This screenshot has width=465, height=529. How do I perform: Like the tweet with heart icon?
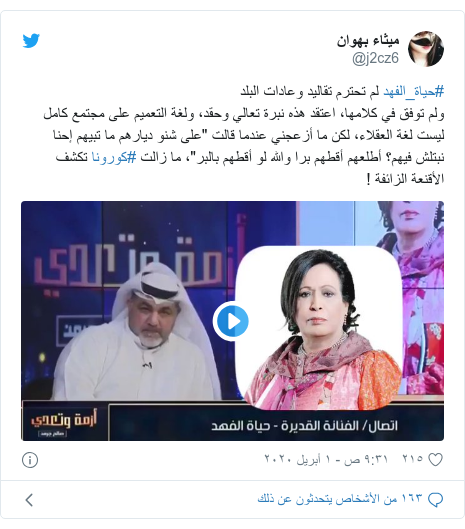click(x=435, y=460)
